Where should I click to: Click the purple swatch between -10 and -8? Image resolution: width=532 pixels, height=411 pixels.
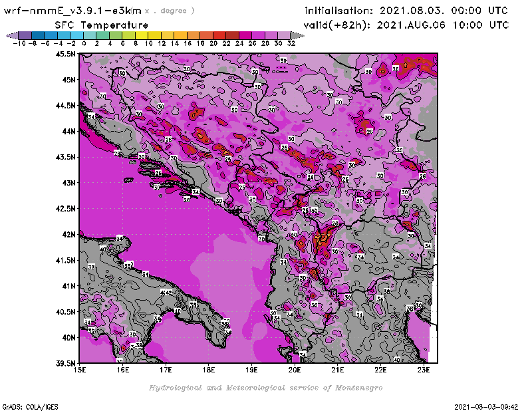[25, 35]
